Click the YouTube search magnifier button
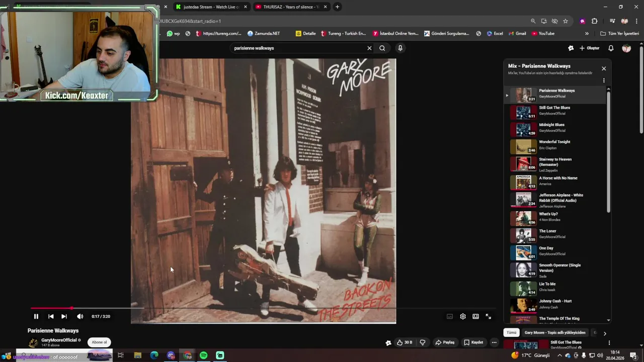 coord(382,48)
